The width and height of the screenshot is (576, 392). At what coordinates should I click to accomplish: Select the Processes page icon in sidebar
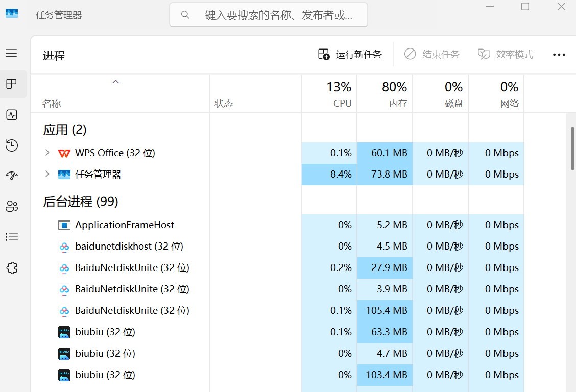coord(11,84)
